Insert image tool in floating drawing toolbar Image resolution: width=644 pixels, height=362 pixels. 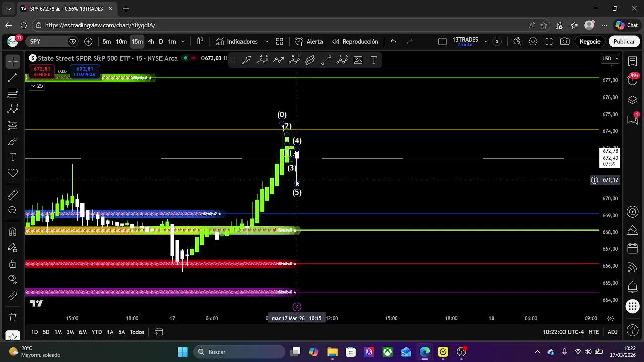(358, 60)
